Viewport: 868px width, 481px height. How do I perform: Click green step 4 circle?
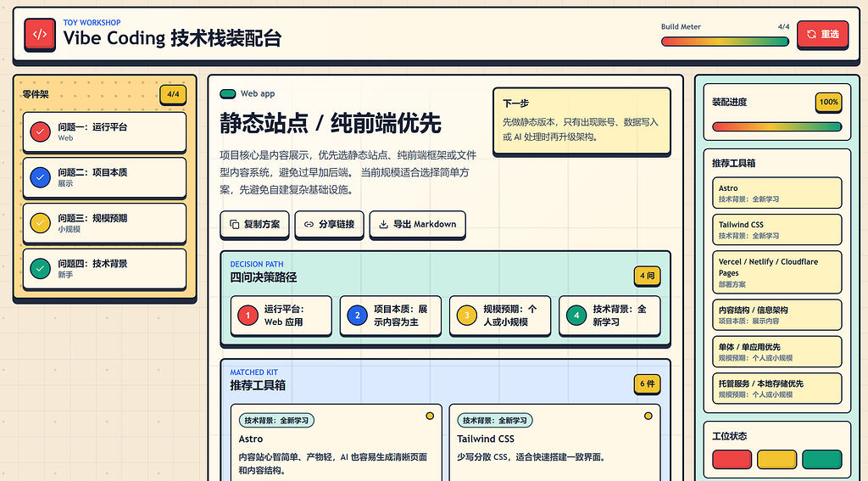point(576,316)
